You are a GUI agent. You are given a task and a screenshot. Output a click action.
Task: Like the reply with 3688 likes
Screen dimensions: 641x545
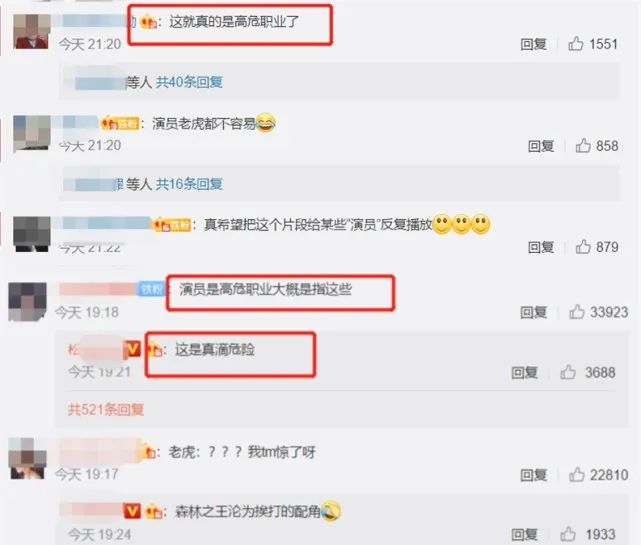pyautogui.click(x=568, y=372)
